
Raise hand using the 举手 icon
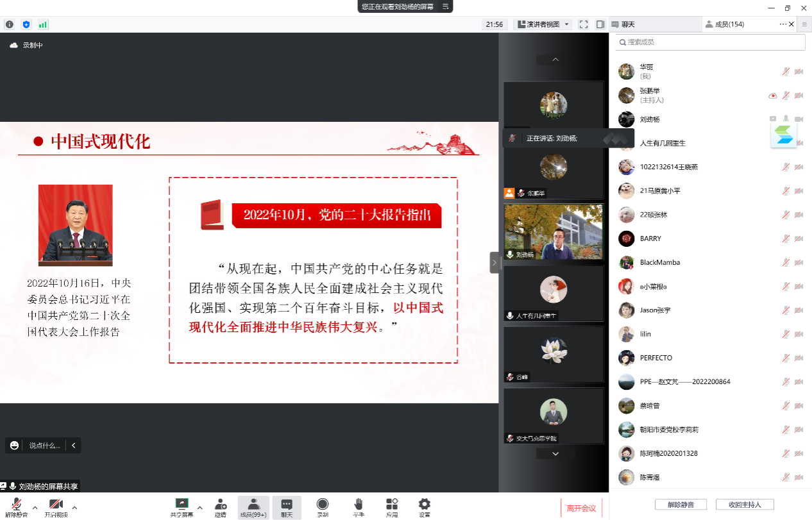pyautogui.click(x=359, y=504)
